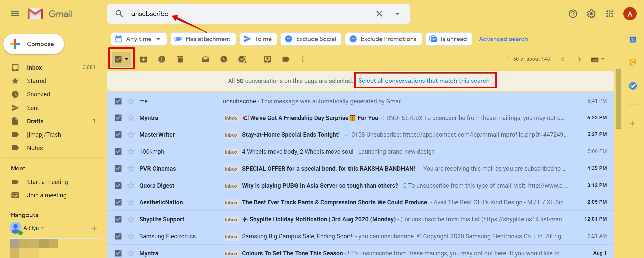
Task: Delete selected conversations trash icon
Action: click(x=180, y=59)
